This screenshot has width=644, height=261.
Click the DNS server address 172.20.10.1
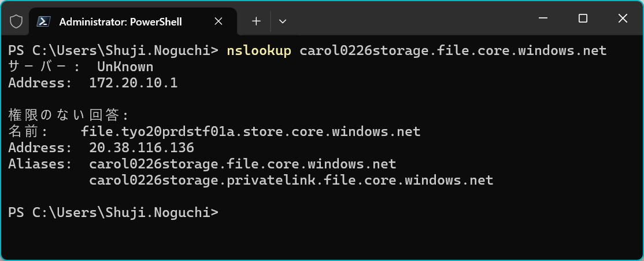click(133, 83)
